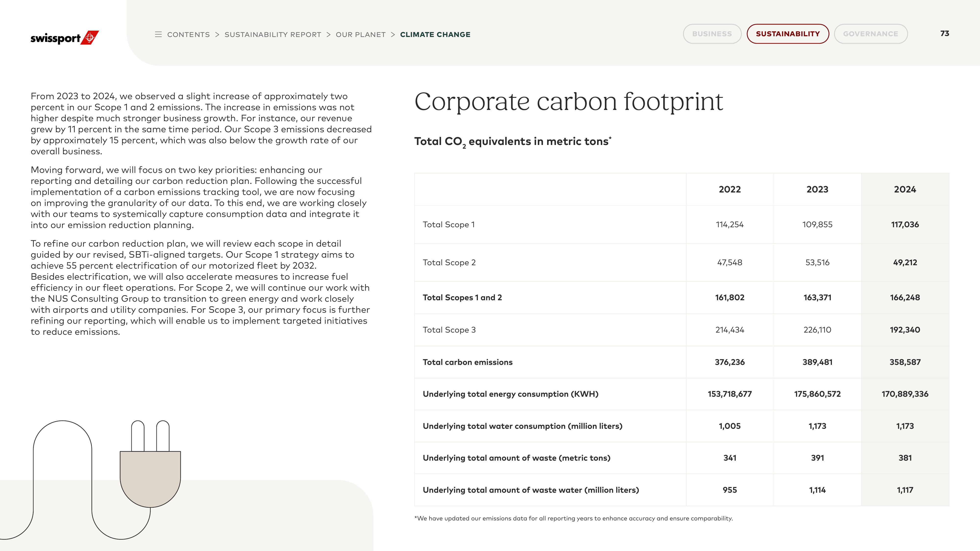Select value 163,371 in the table
Viewport: 980px width, 551px height.
[x=817, y=298]
